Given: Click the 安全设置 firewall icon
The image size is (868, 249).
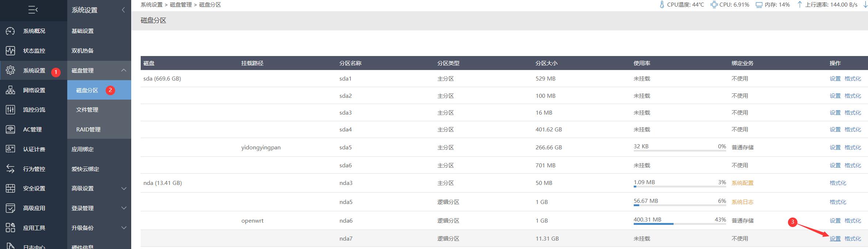Looking at the screenshot, I should click(x=10, y=188).
